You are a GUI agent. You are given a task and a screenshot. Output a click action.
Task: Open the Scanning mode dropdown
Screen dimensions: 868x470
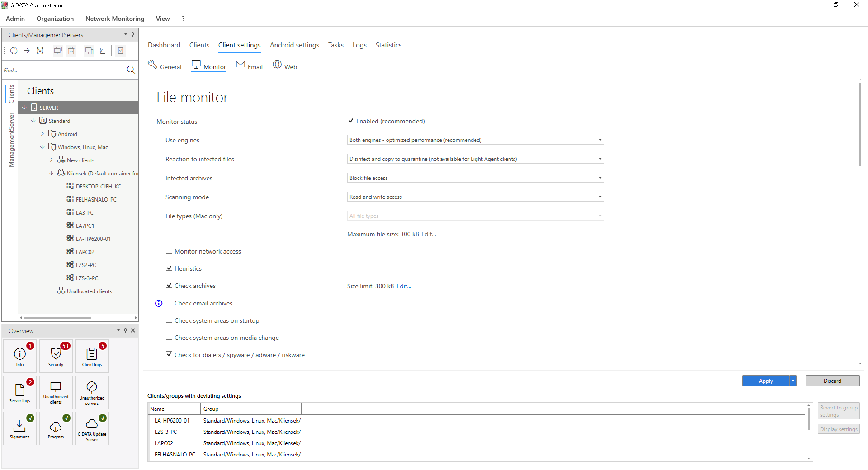point(476,197)
